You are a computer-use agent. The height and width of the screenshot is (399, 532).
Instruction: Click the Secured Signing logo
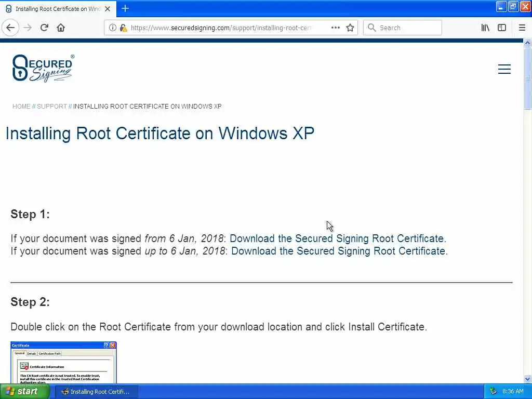tap(43, 68)
